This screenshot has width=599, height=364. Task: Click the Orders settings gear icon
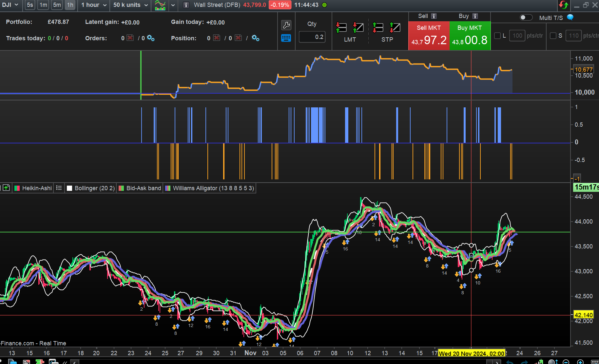click(x=151, y=38)
